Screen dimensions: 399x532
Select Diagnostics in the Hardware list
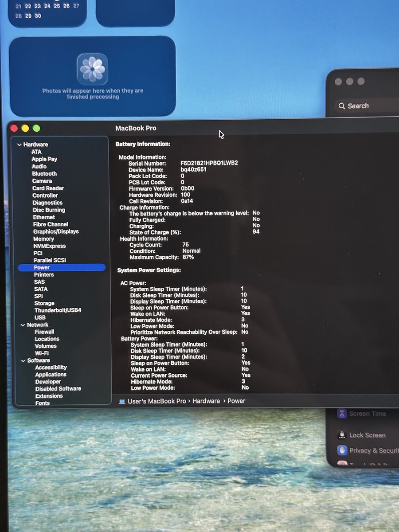click(47, 203)
